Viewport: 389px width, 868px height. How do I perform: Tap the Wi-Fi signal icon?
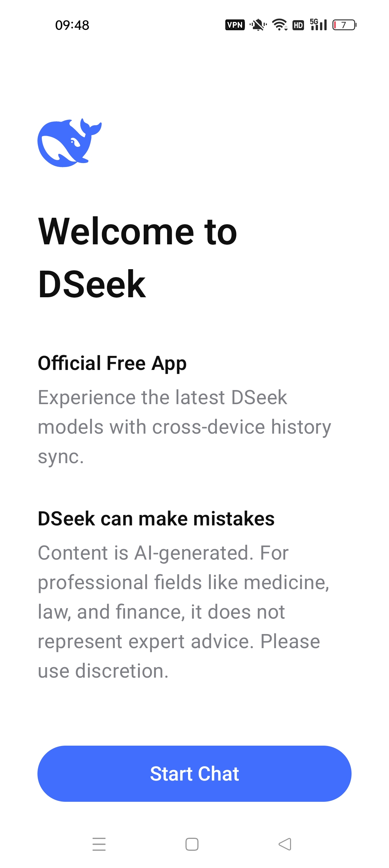280,25
